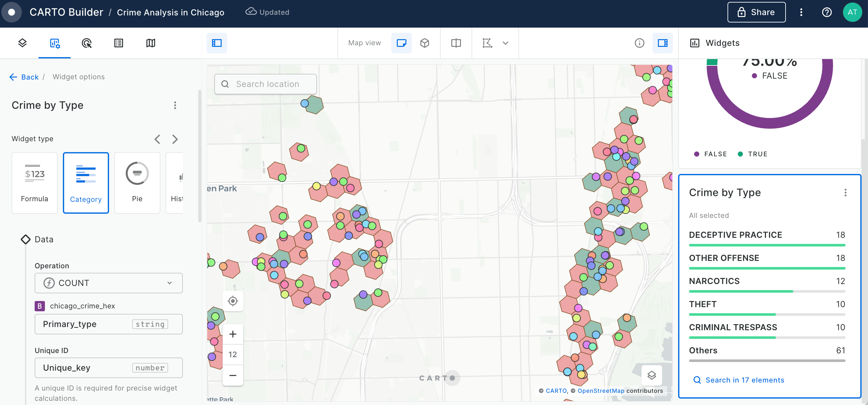Click the NARCOTICS progress bar

767,291
